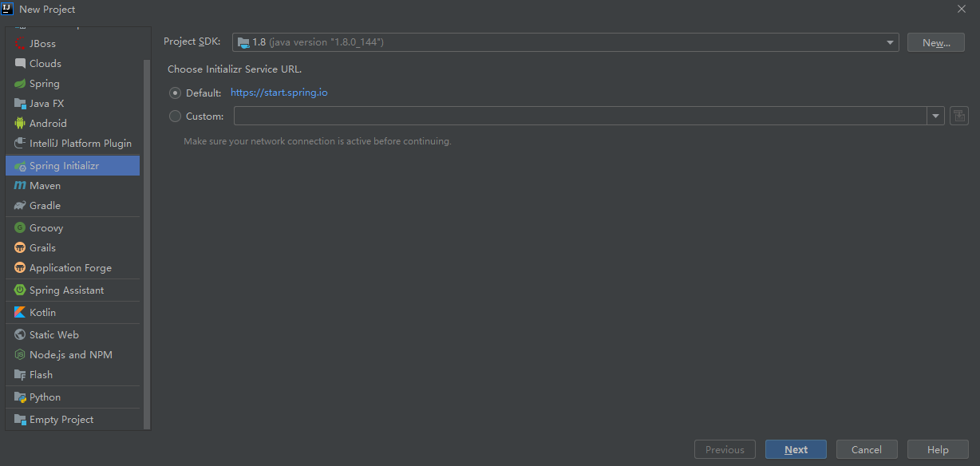The height and width of the screenshot is (466, 980).
Task: Pick Python from project types
Action: coord(73,397)
